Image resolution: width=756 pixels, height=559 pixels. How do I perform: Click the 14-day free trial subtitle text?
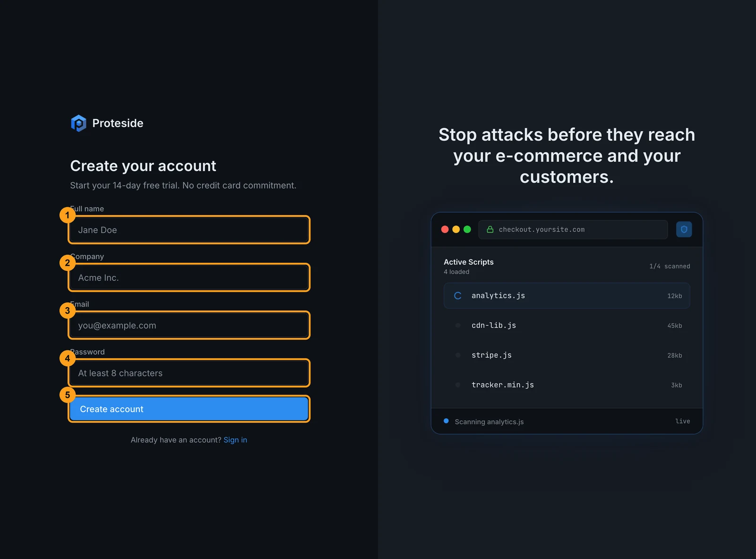coord(183,185)
